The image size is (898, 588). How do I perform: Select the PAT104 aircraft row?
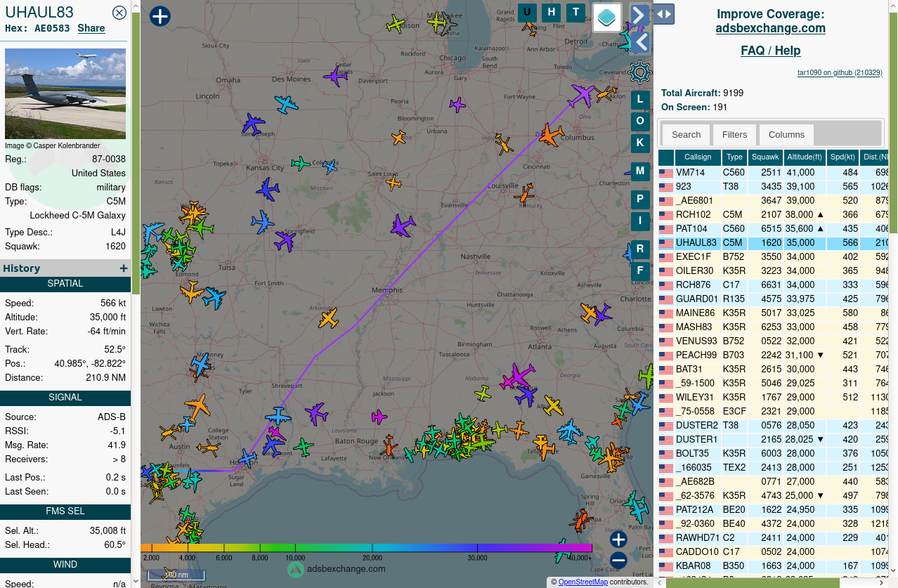tap(773, 229)
